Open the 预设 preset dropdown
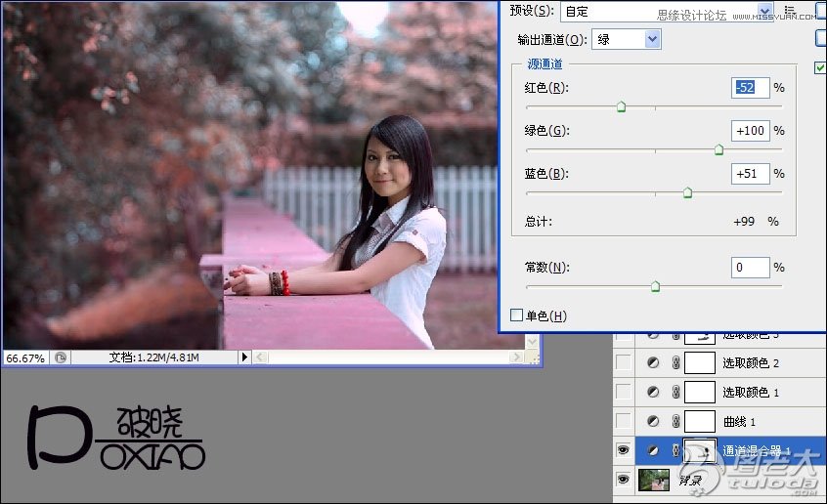The width and height of the screenshot is (827, 504). pos(764,11)
